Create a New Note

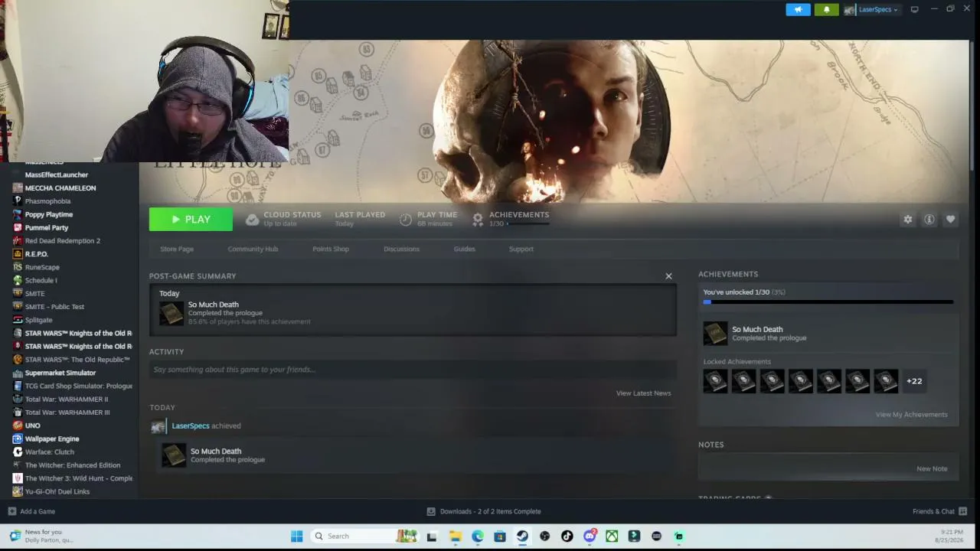point(932,468)
